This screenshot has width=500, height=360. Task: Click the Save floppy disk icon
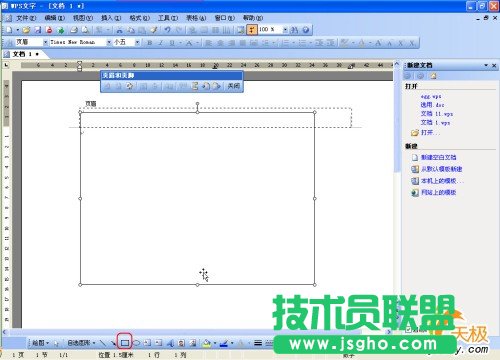point(38,30)
